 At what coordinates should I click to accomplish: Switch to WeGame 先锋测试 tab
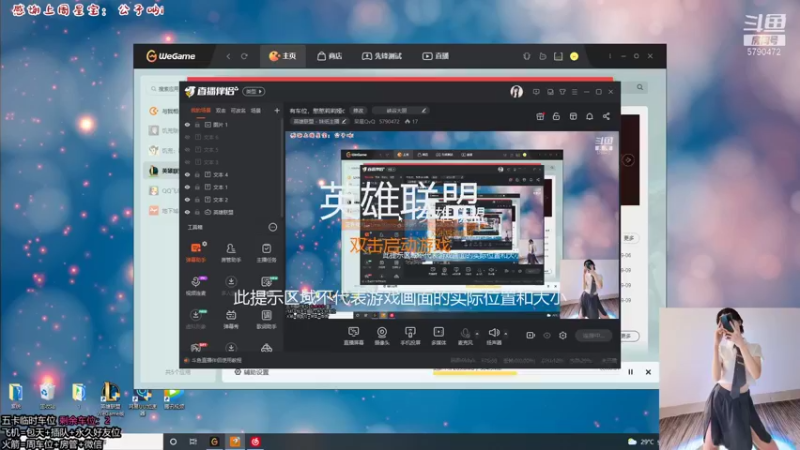[x=382, y=56]
